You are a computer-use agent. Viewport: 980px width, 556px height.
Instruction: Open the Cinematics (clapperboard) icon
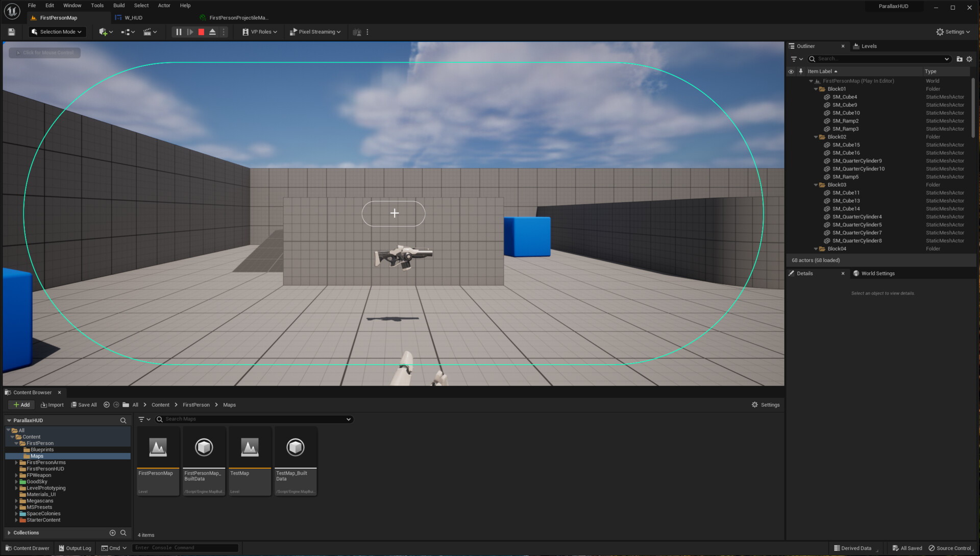point(148,32)
